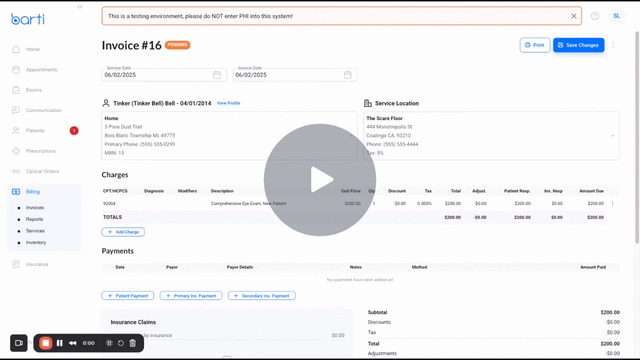Click the Save Changes button
The width and height of the screenshot is (640, 360).
pos(578,45)
